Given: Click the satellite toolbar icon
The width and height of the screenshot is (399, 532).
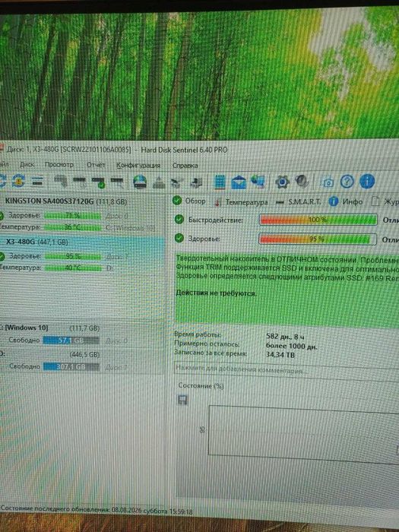Looking at the screenshot, I should point(177,182).
